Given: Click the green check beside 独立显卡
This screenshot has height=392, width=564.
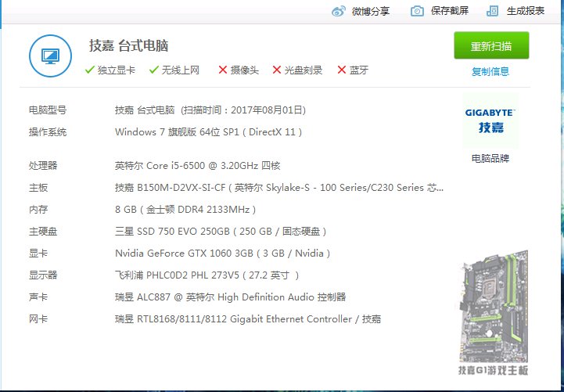Looking at the screenshot, I should (x=90, y=70).
